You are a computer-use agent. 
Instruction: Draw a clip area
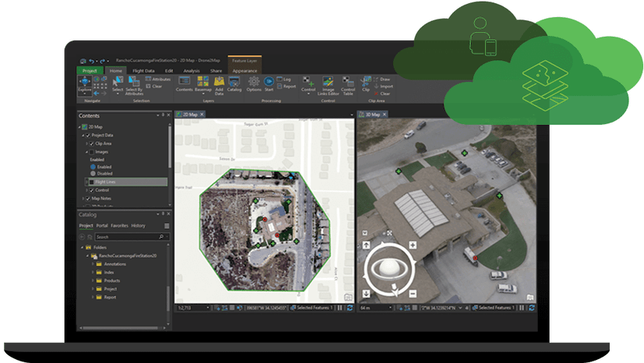pyautogui.click(x=382, y=79)
